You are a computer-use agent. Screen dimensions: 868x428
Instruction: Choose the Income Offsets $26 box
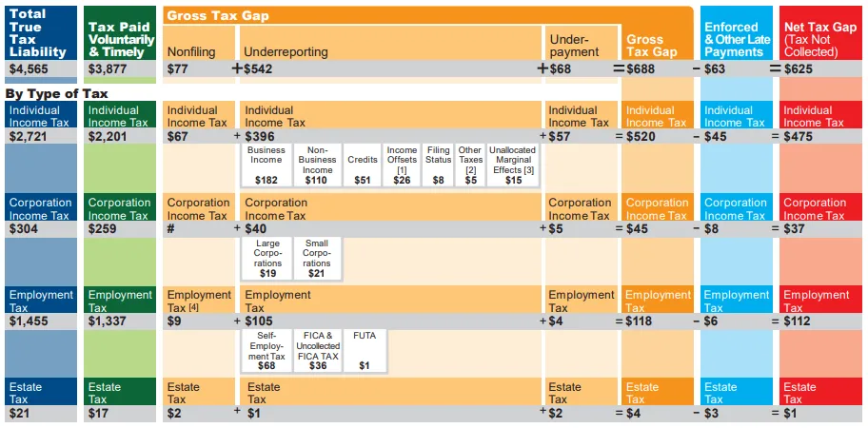coord(402,165)
